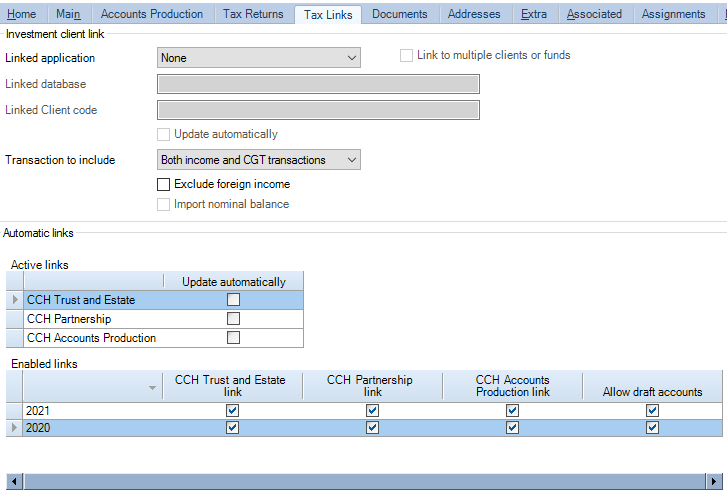Click the CCH Trust and Estate link column header
The height and width of the screenshot is (492, 727).
(x=233, y=386)
